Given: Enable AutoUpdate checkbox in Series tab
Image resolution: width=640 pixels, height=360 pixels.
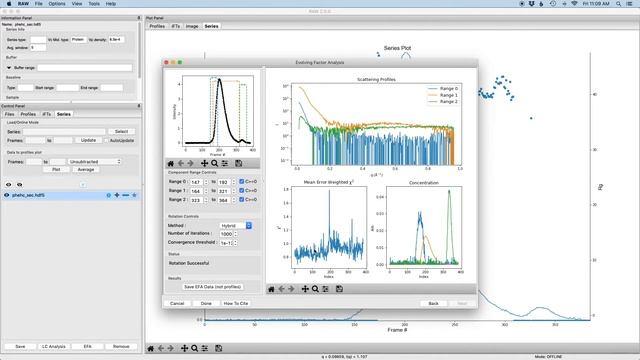Looking at the screenshot, I should click(x=106, y=140).
